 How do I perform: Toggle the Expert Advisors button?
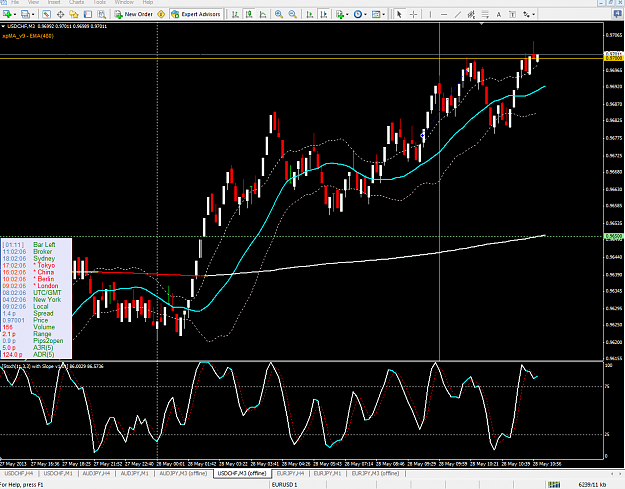[x=196, y=14]
